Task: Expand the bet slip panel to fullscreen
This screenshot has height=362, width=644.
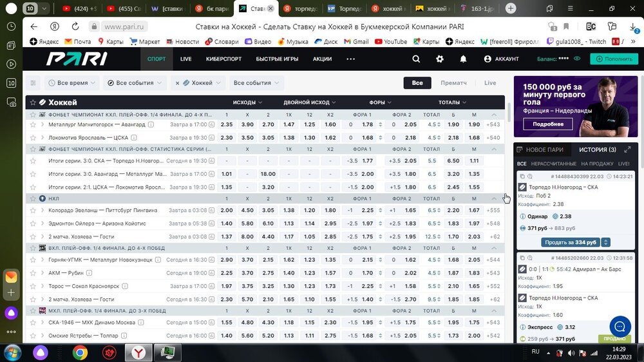Action: (x=628, y=149)
